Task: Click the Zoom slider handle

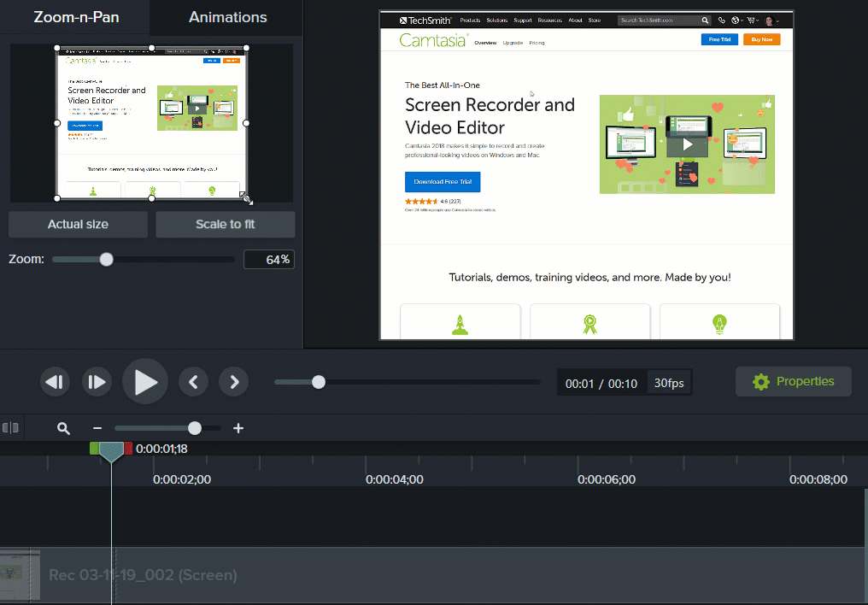Action: point(106,259)
